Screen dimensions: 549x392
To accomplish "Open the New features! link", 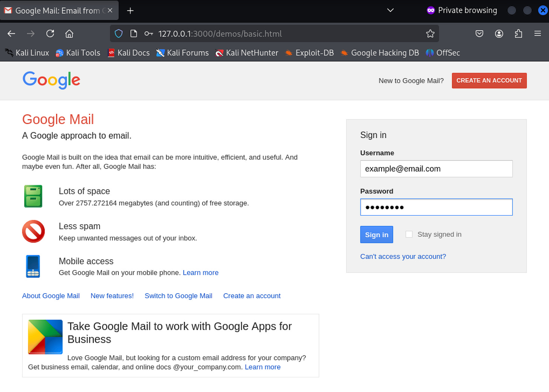I will coord(112,296).
